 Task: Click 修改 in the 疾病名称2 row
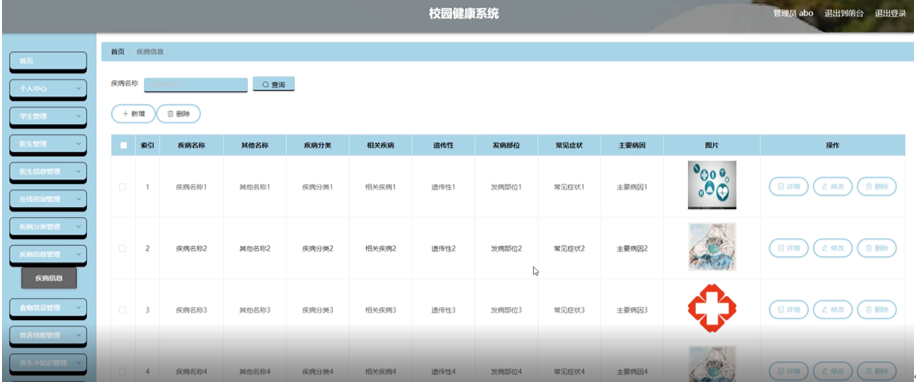[832, 248]
